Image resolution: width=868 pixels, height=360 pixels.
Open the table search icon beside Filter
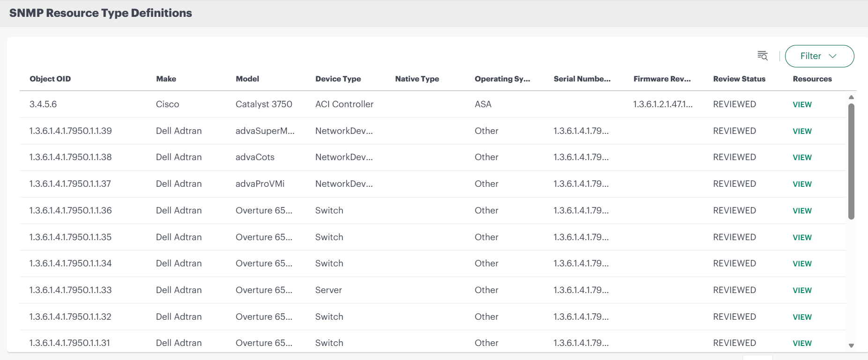coord(763,56)
